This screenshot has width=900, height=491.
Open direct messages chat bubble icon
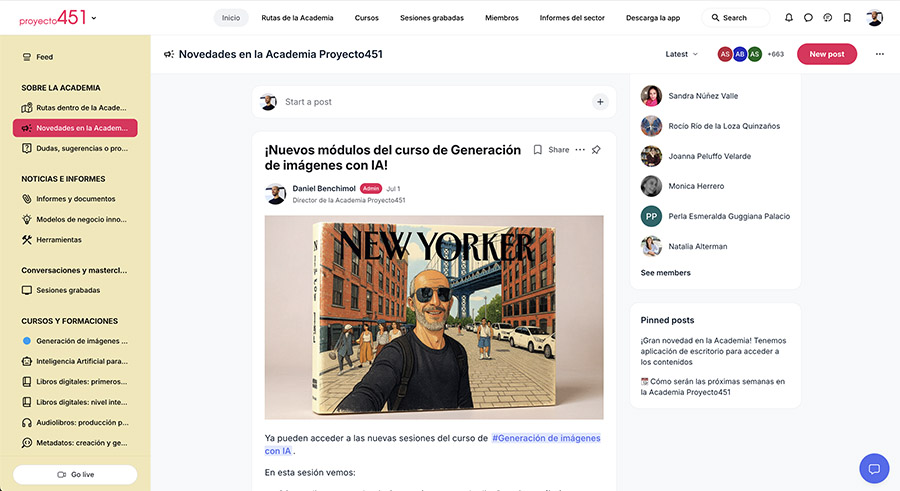coord(808,18)
